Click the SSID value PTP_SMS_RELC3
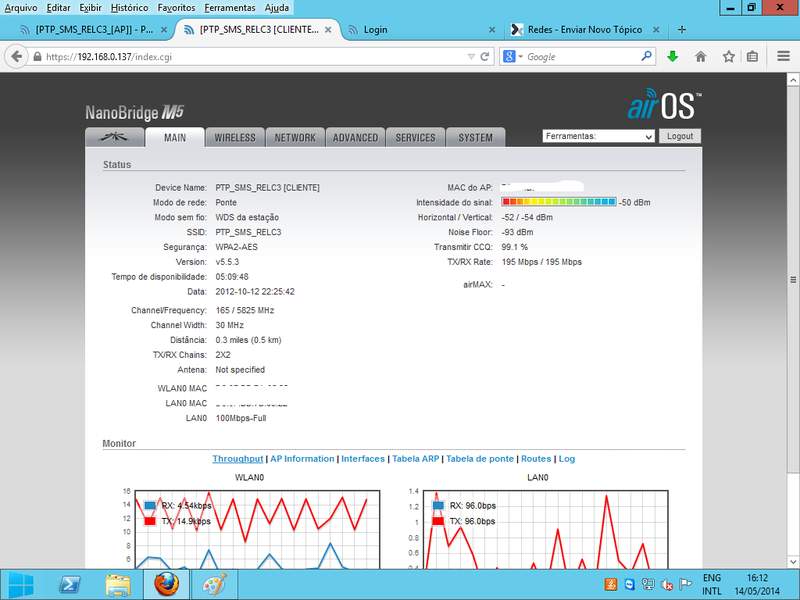Image resolution: width=800 pixels, height=600 pixels. [248, 232]
